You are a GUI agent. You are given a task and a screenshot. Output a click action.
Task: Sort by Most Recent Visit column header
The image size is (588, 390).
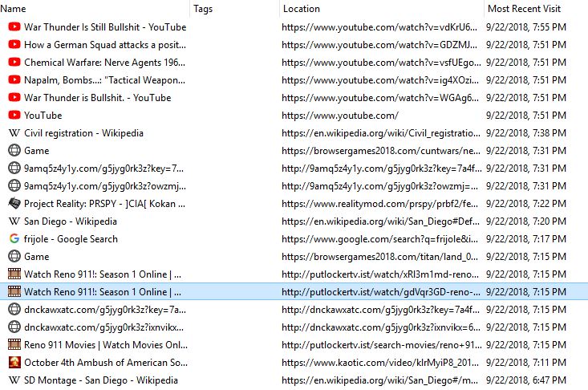point(536,9)
